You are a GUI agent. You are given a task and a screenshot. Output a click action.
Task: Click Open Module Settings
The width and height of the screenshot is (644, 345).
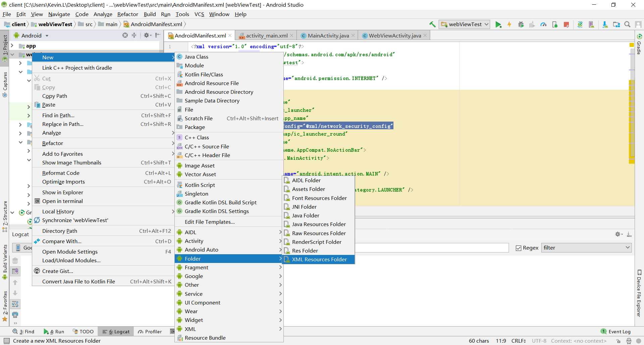click(x=103, y=252)
